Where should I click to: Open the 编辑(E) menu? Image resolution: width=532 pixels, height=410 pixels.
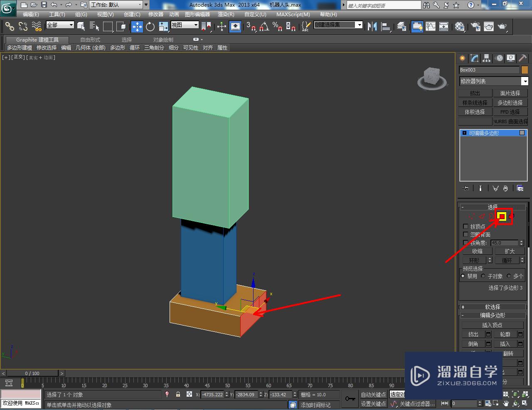[31, 15]
